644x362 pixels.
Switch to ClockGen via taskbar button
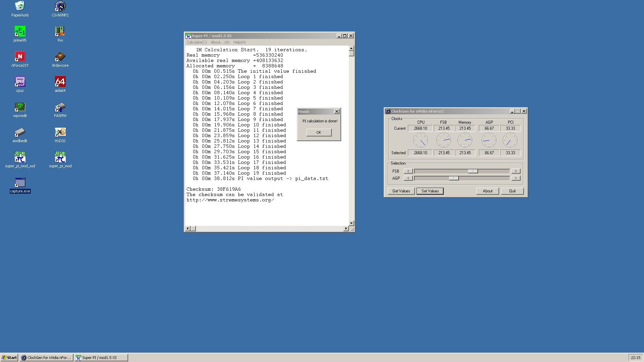coord(46,358)
